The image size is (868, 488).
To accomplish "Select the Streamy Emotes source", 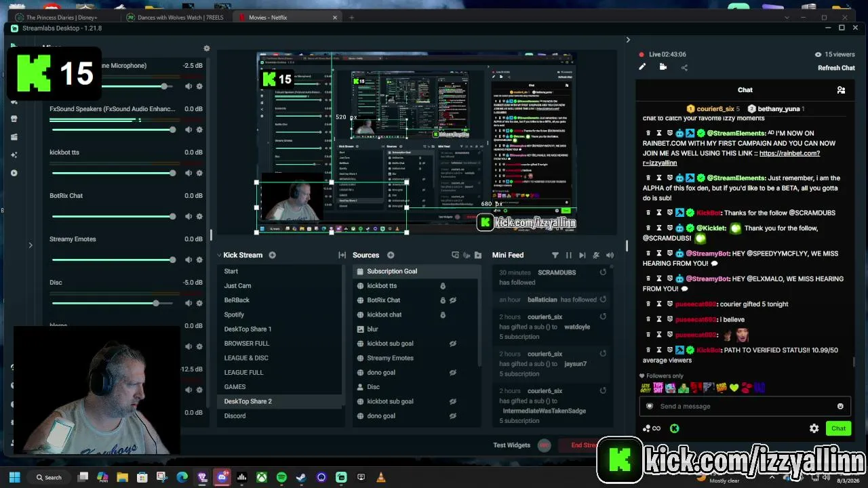I will (416, 358).
